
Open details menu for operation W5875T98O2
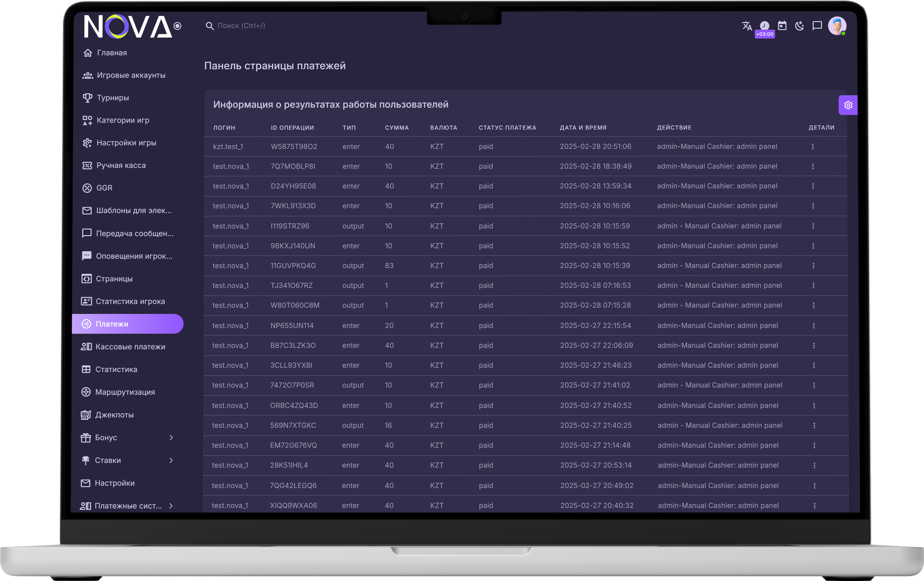[x=813, y=146]
